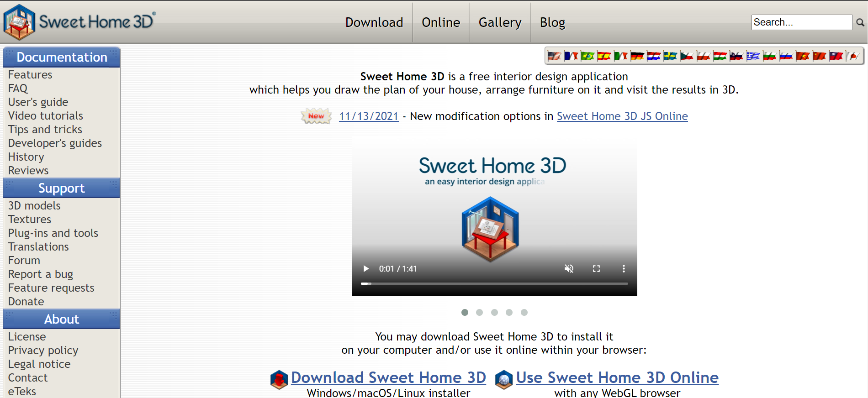
Task: Select the Hungarian flag language
Action: coord(720,56)
